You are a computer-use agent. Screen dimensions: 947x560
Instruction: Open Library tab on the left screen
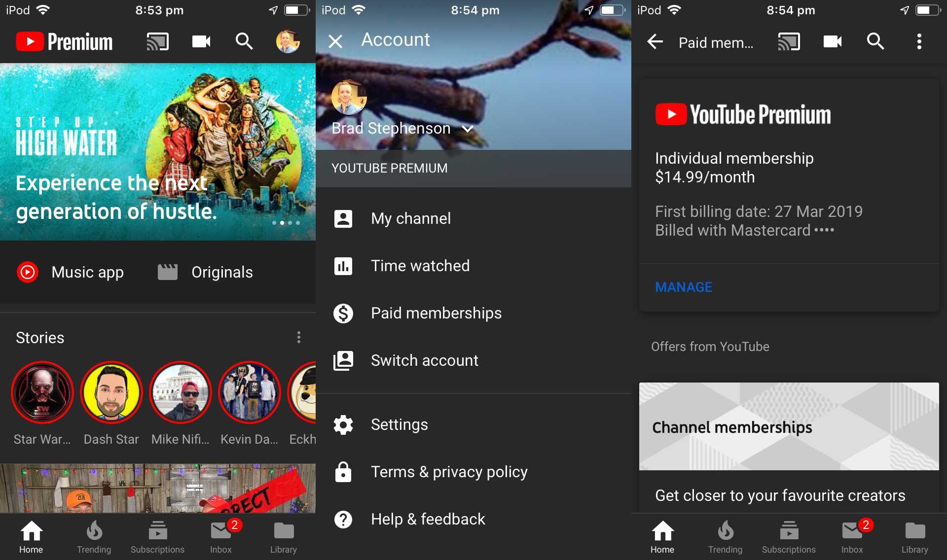coord(284,537)
